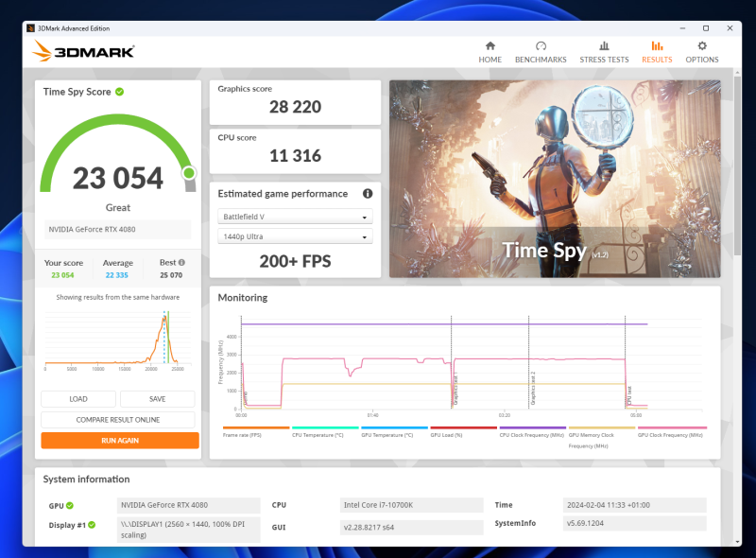756x558 pixels.
Task: Click the Time value 2024-02-04 11:33
Action: pos(634,505)
